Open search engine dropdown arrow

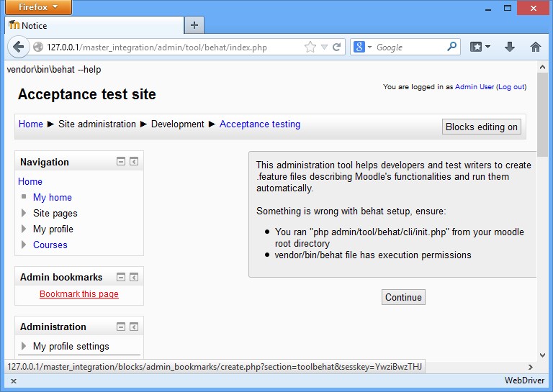click(369, 47)
